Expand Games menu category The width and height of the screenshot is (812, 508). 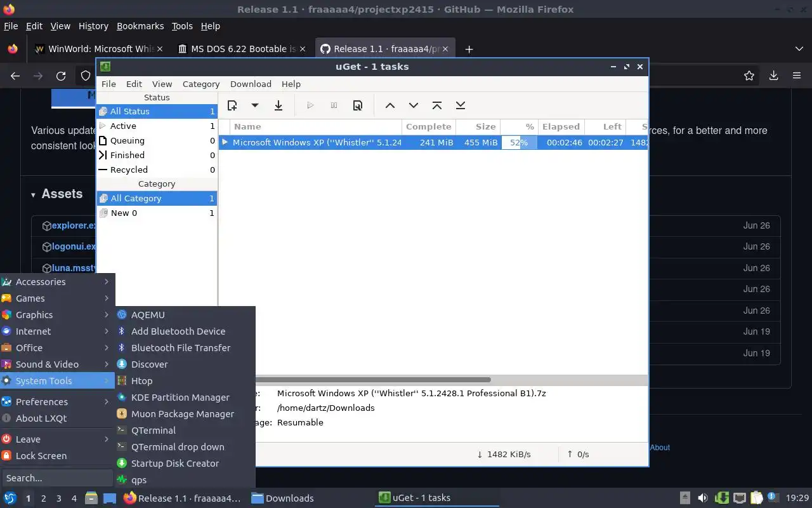click(57, 298)
